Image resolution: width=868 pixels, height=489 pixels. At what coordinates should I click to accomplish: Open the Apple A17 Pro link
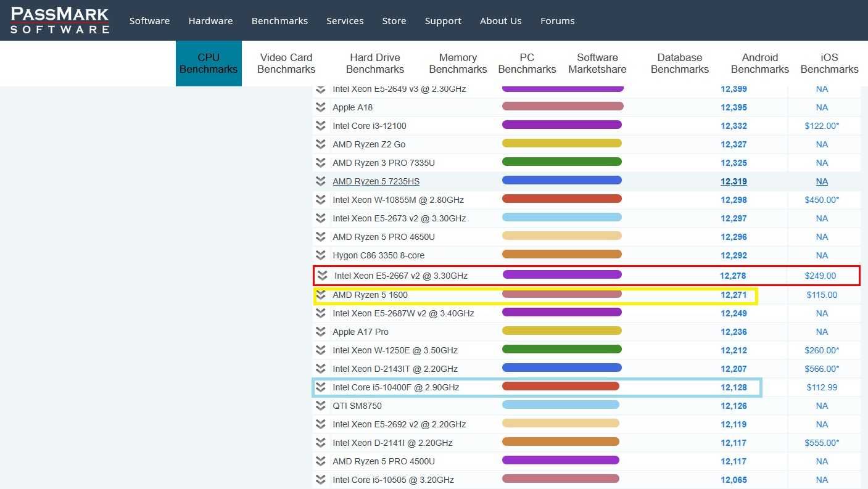click(x=361, y=332)
